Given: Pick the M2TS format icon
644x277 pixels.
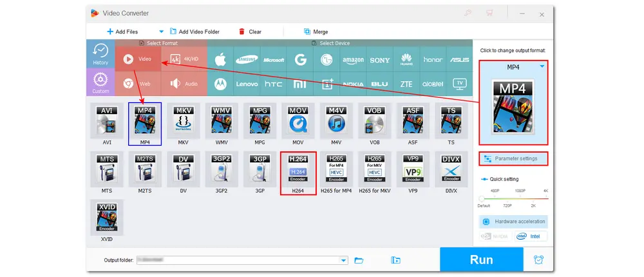Looking at the screenshot, I should tap(145, 169).
